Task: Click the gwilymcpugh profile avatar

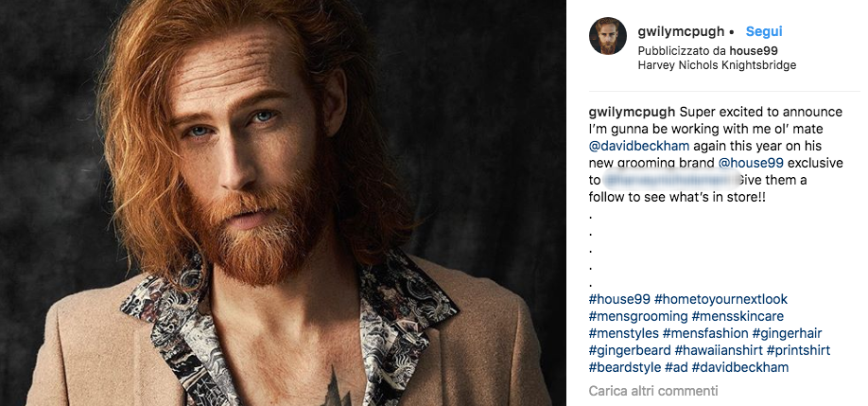Action: click(x=607, y=37)
